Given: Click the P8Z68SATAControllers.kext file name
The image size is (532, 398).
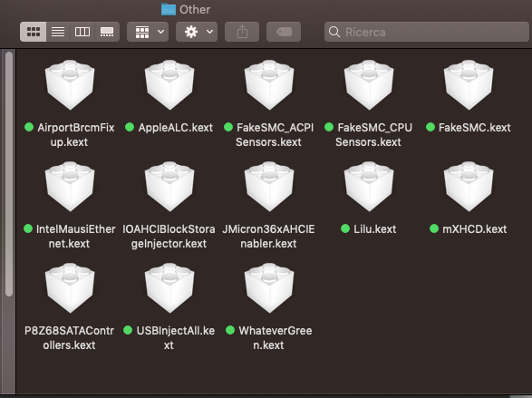Looking at the screenshot, I should tap(69, 337).
